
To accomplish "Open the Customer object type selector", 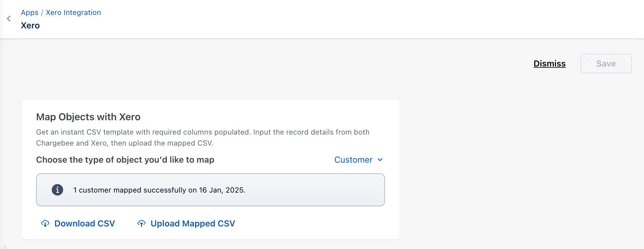I will pyautogui.click(x=353, y=160).
